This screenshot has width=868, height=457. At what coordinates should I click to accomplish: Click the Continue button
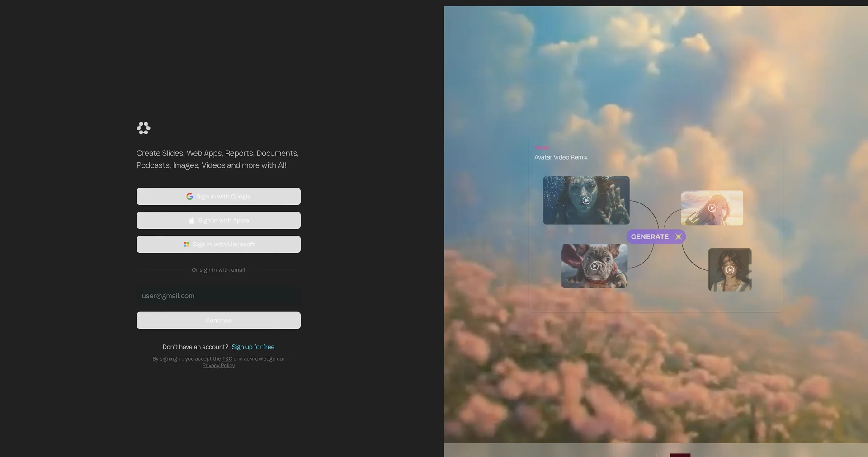click(x=218, y=320)
